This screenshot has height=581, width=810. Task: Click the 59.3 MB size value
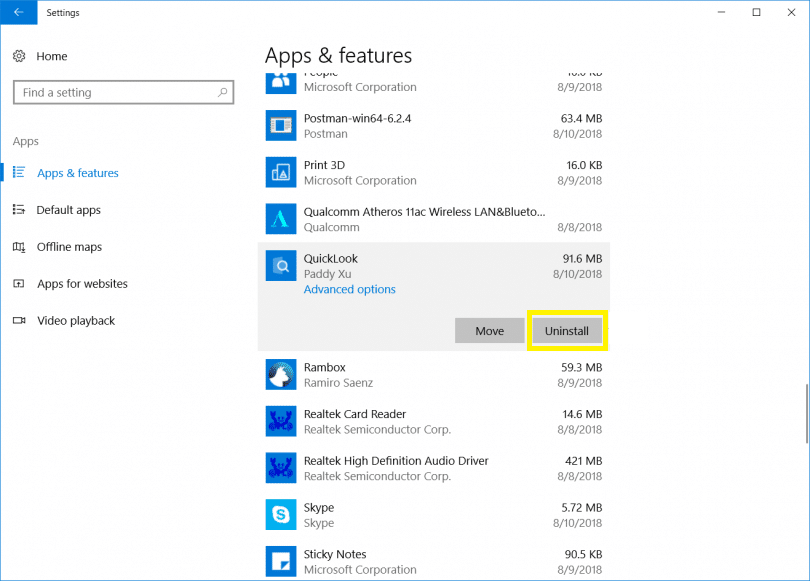[x=582, y=367]
